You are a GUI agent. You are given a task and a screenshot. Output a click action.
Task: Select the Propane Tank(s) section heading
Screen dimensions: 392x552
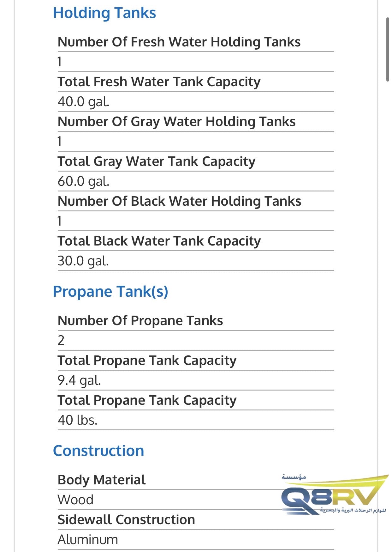[110, 292]
